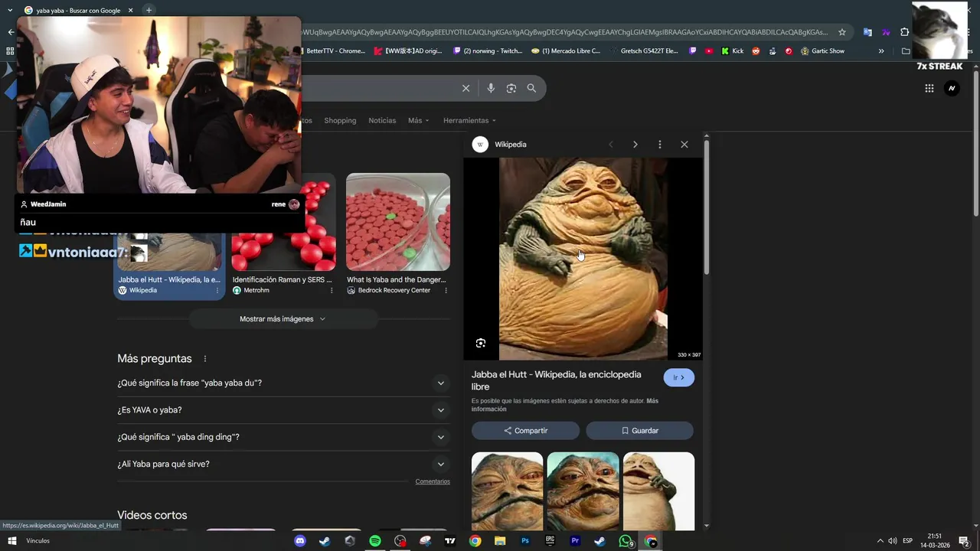
Task: Bookmark this page with star icon
Action: coord(842,32)
